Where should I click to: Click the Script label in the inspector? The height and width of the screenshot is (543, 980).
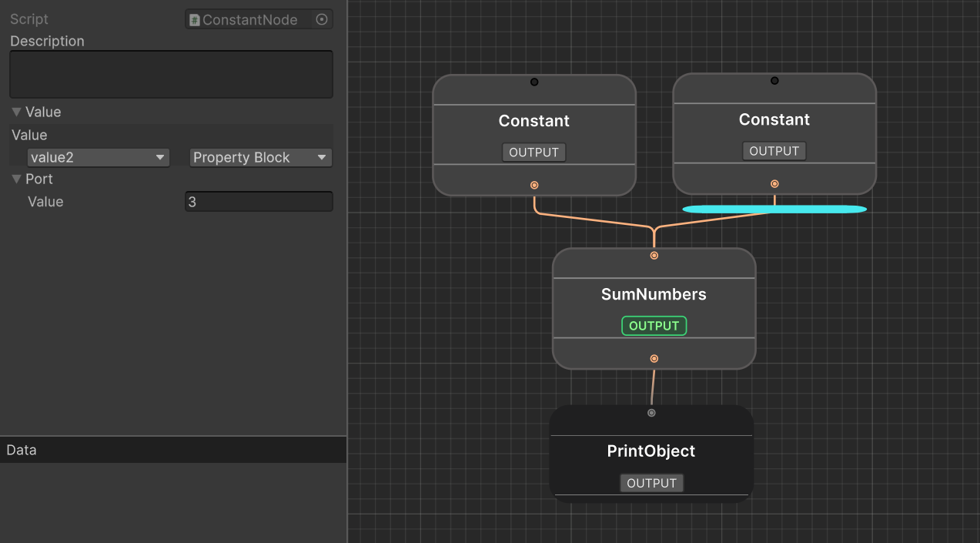coord(29,19)
